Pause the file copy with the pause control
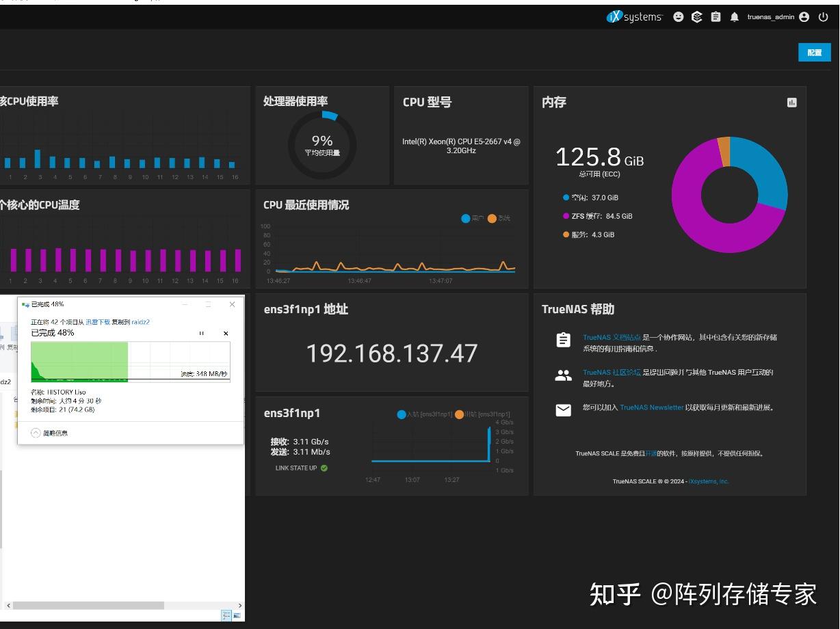The height and width of the screenshot is (629, 840). point(202,334)
